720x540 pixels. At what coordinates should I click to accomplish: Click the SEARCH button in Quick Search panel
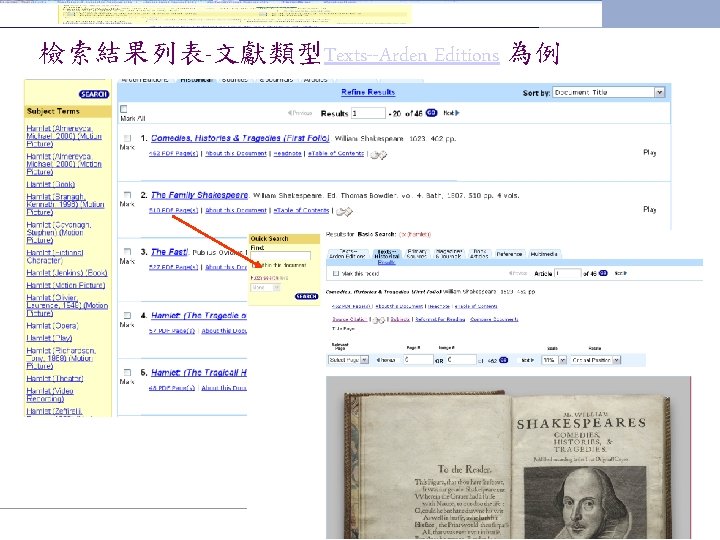tap(306, 297)
